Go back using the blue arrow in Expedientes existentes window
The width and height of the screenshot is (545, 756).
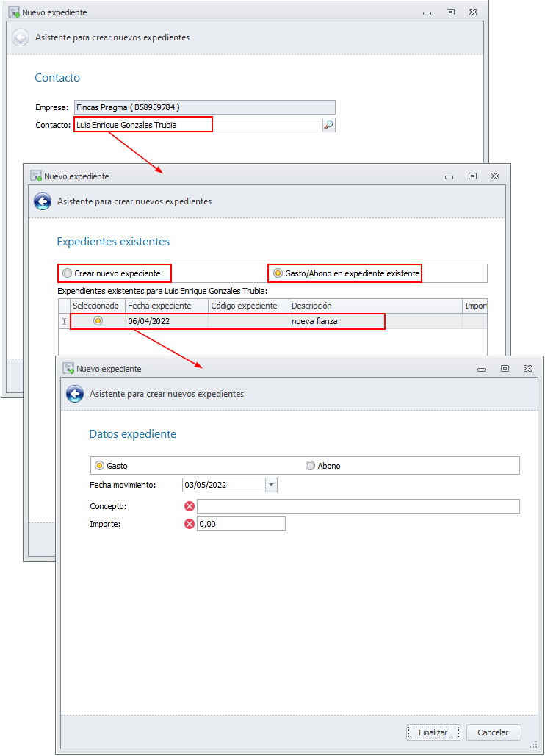[43, 201]
